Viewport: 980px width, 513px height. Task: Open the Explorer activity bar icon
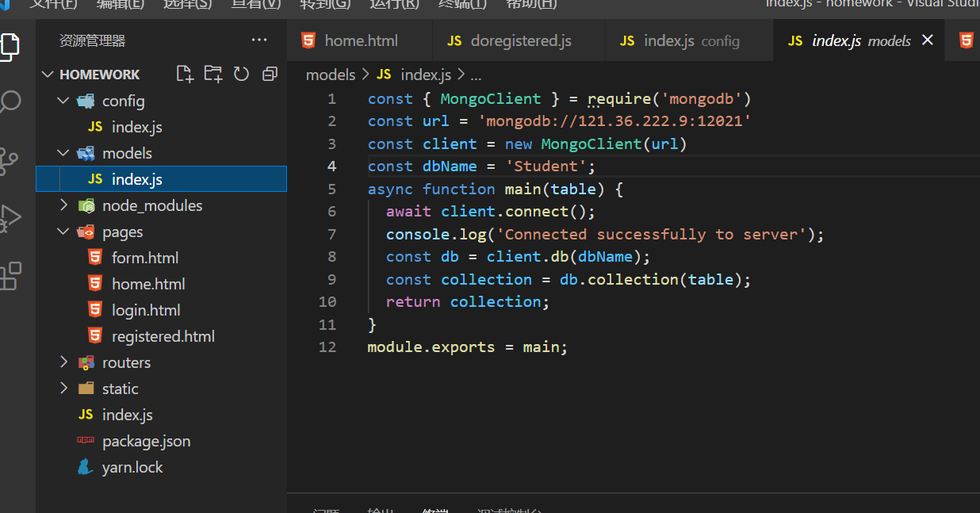[x=10, y=47]
